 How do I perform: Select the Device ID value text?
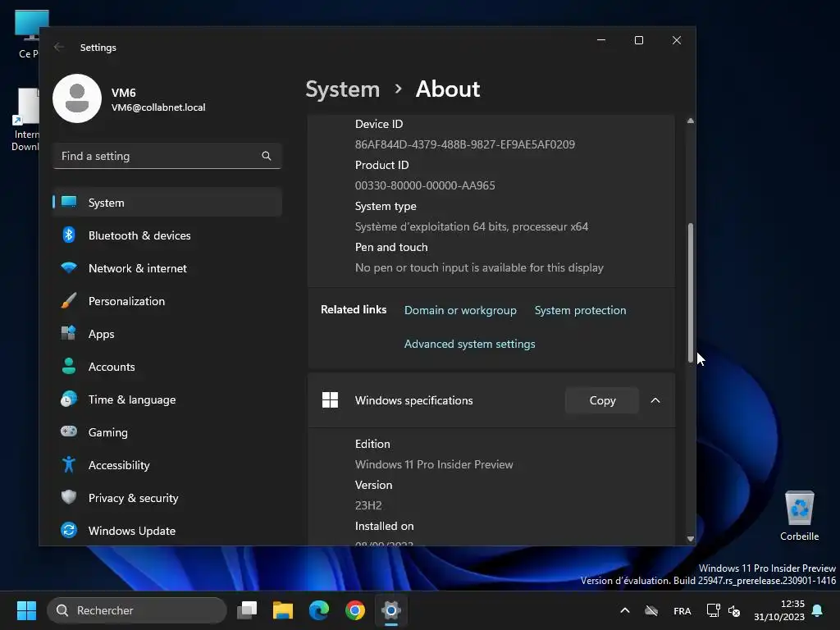465,144
